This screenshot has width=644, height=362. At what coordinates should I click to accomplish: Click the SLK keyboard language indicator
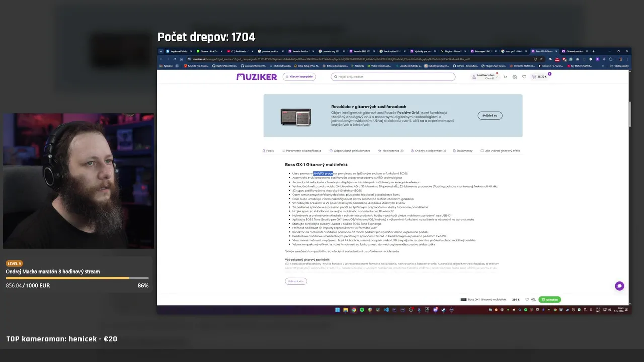[598, 310]
